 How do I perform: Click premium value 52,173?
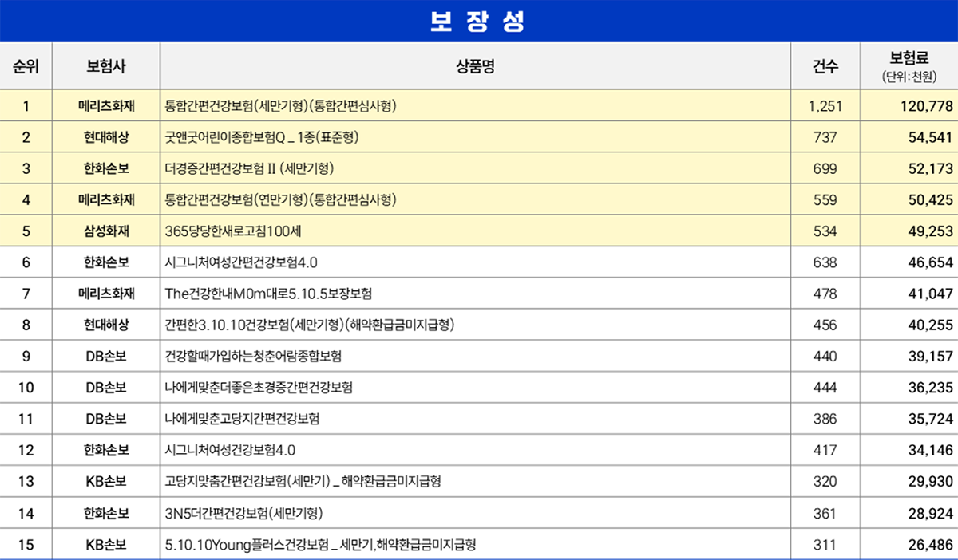click(931, 168)
